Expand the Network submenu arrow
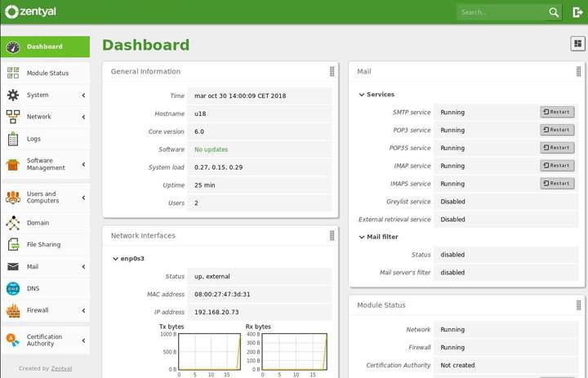This screenshot has width=588, height=378. [x=83, y=117]
